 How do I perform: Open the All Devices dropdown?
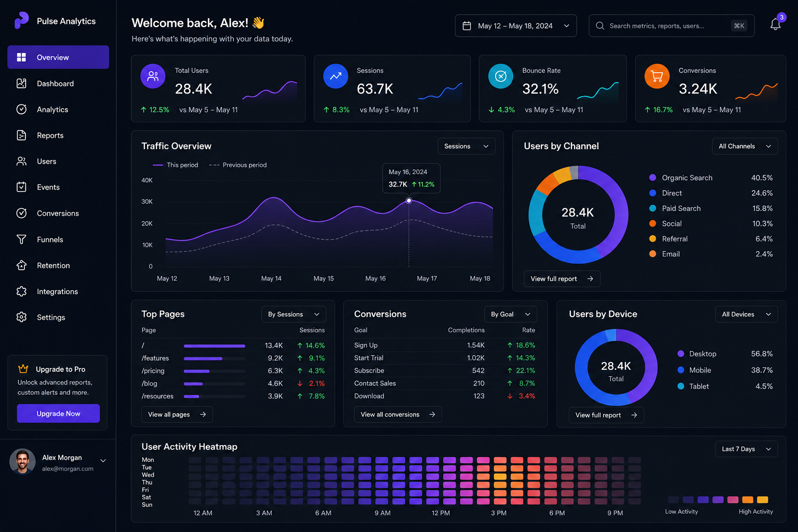(x=746, y=314)
